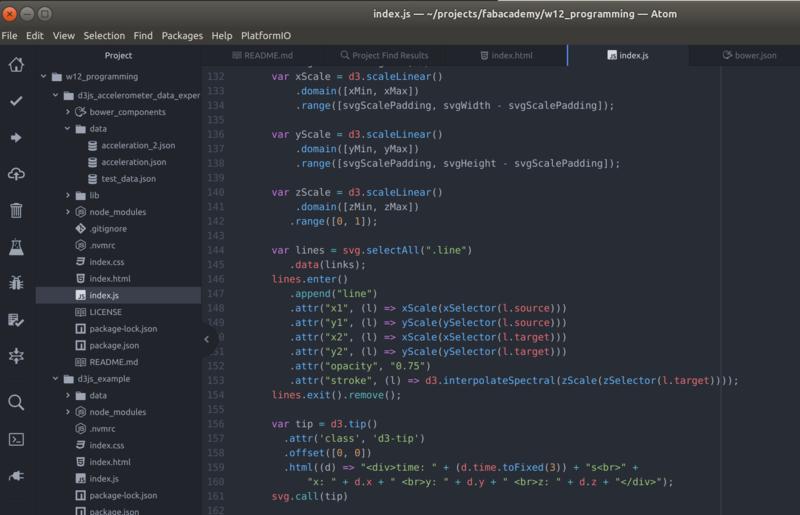Image resolution: width=800 pixels, height=515 pixels.
Task: Click the PlatformIO Build checkmark icon
Action: [16, 101]
